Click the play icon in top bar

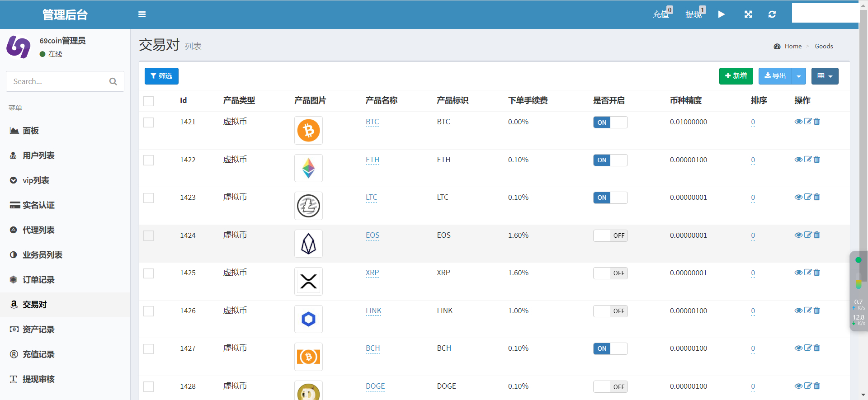[722, 14]
